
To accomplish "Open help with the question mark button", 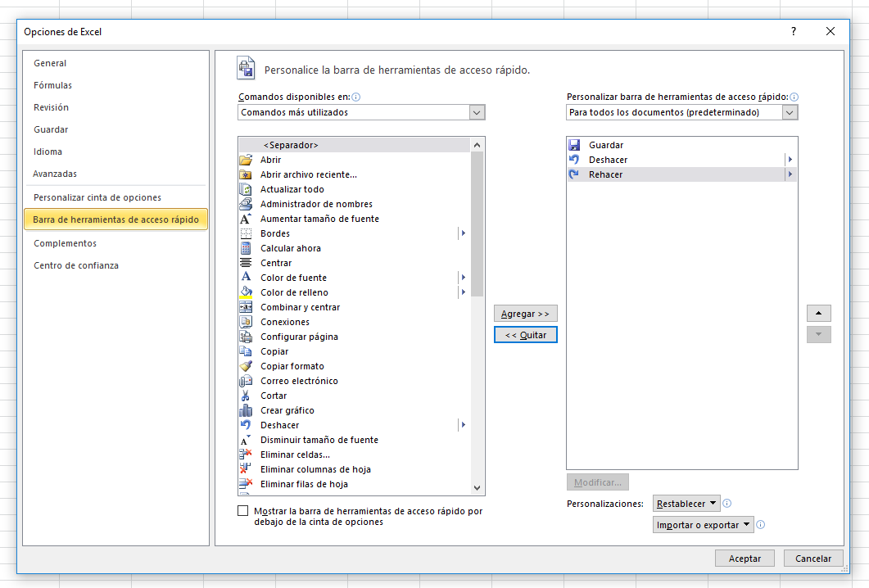I will [x=794, y=32].
